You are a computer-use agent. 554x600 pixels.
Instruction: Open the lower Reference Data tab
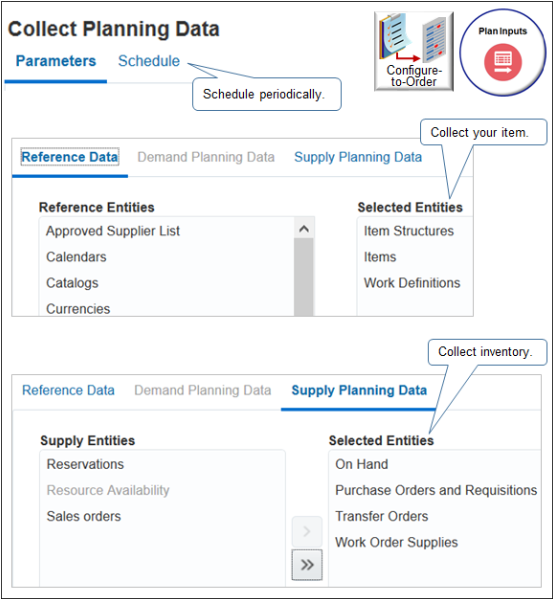68,390
